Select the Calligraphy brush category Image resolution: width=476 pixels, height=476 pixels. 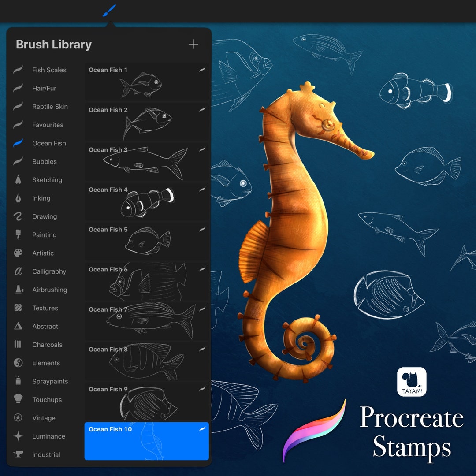click(49, 271)
